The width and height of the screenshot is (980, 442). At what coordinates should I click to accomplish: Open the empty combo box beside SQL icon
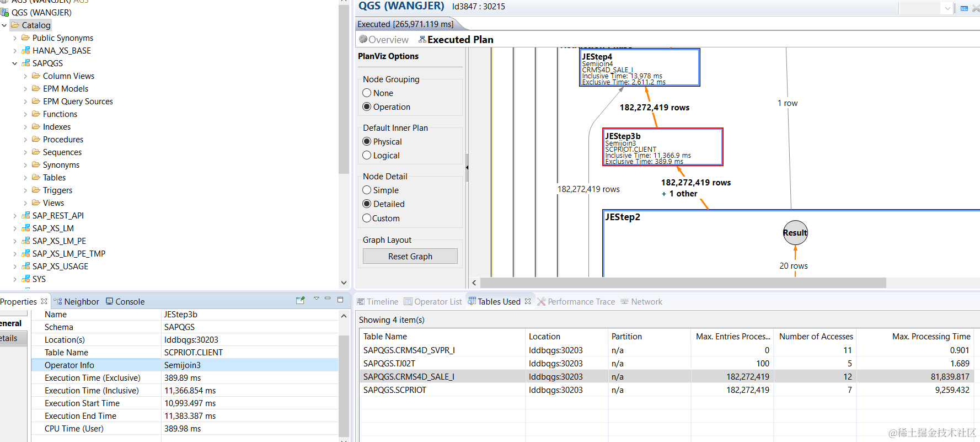pyautogui.click(x=926, y=8)
